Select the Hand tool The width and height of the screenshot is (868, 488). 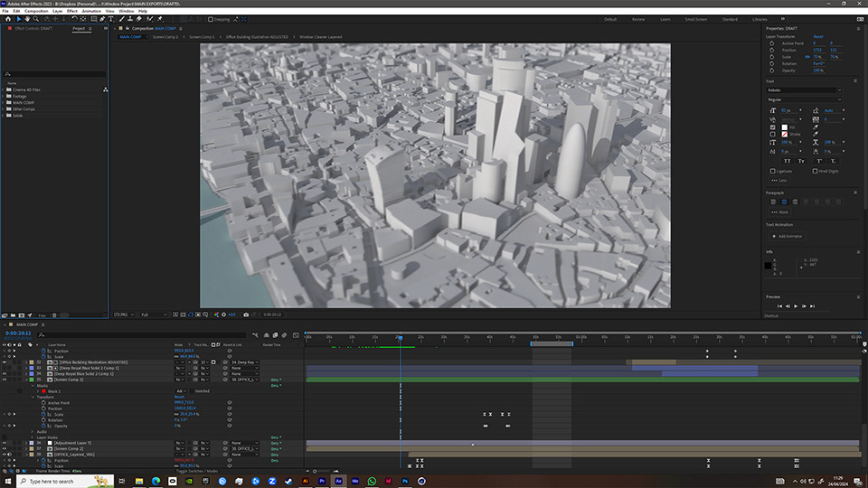27,19
